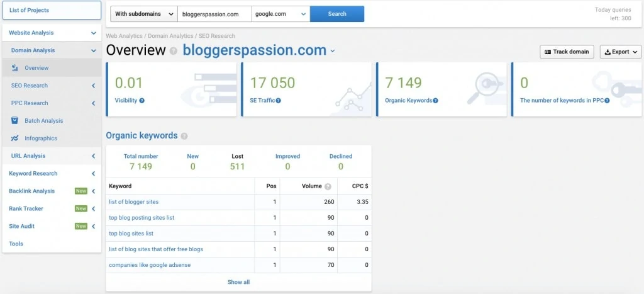
Task: Open the Export dropdown button
Action: pyautogui.click(x=621, y=52)
